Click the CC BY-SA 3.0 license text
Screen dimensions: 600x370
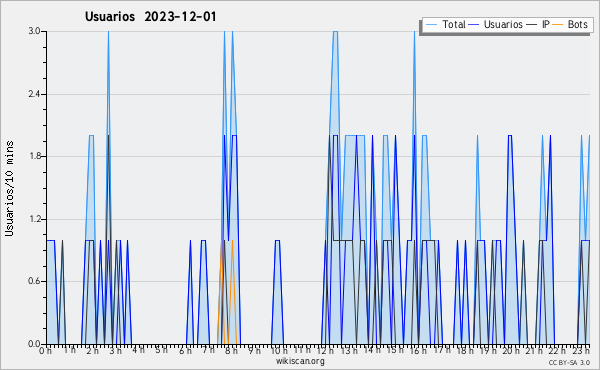coord(569,363)
